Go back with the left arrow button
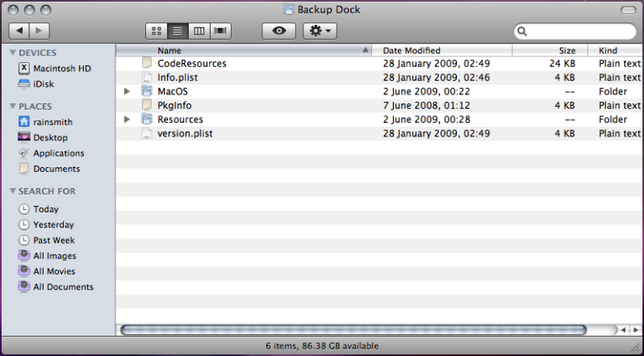 (19, 31)
